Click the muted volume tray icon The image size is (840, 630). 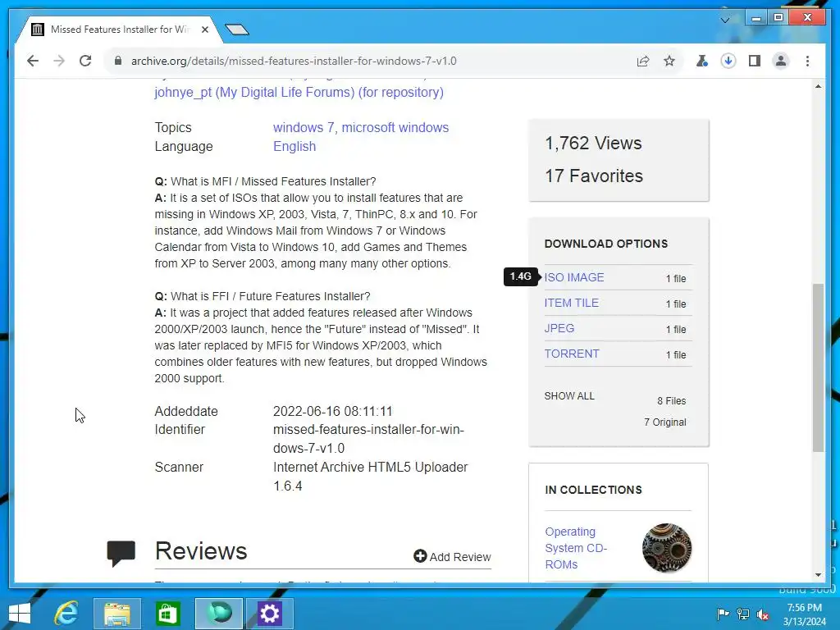pyautogui.click(x=763, y=614)
